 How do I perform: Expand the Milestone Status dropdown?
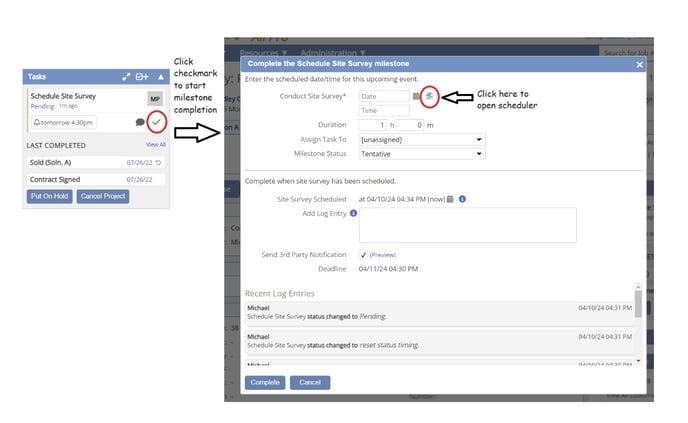421,154
